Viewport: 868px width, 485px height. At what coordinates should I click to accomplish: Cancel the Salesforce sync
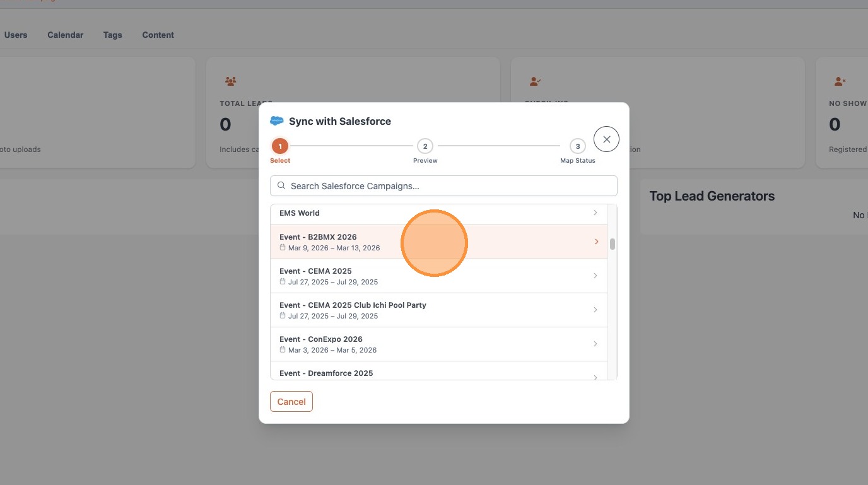291,402
